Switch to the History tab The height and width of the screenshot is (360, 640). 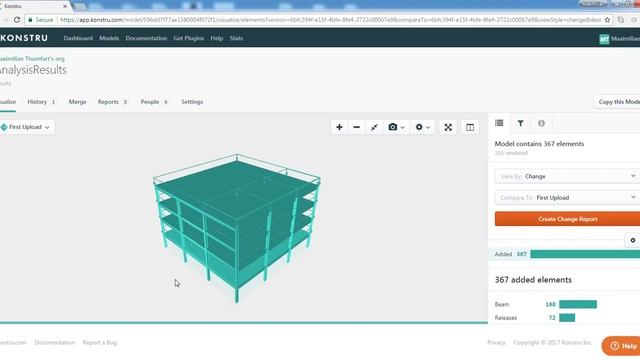[41, 102]
